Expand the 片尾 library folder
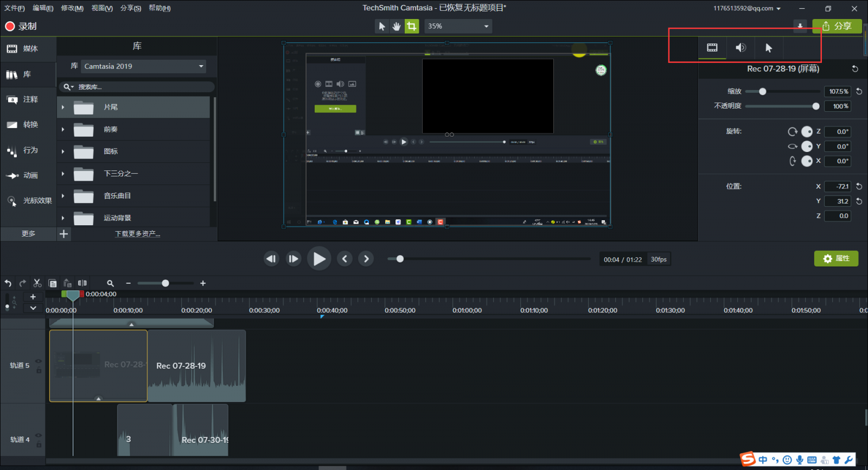 pos(63,107)
